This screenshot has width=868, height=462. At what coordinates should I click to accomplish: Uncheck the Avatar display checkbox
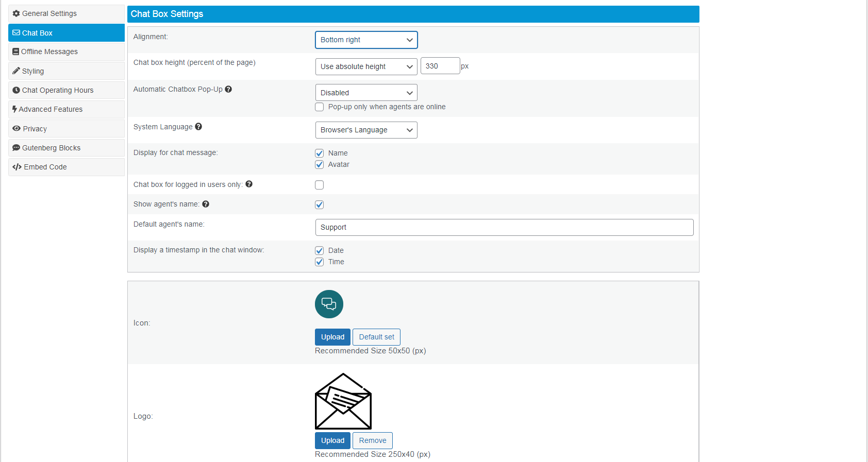320,165
